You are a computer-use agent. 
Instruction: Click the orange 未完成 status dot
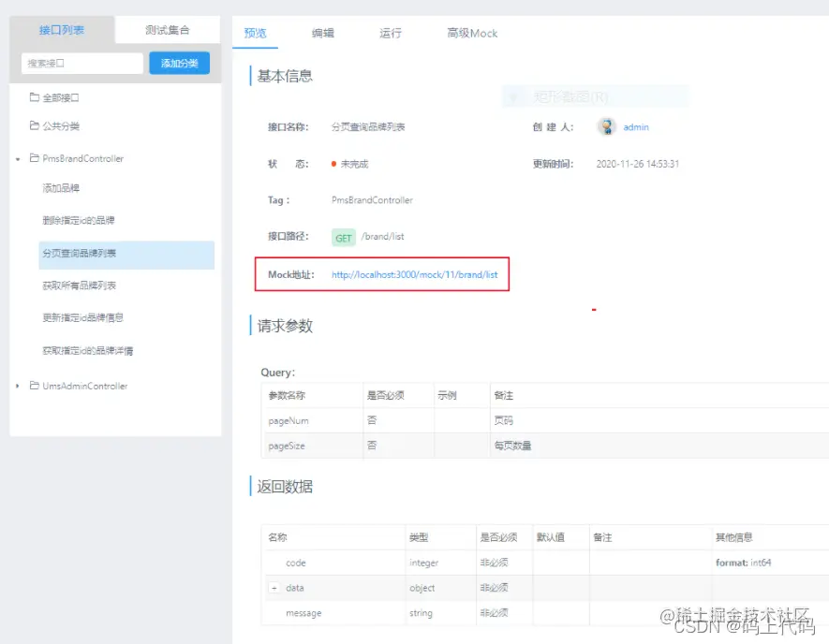coord(333,164)
